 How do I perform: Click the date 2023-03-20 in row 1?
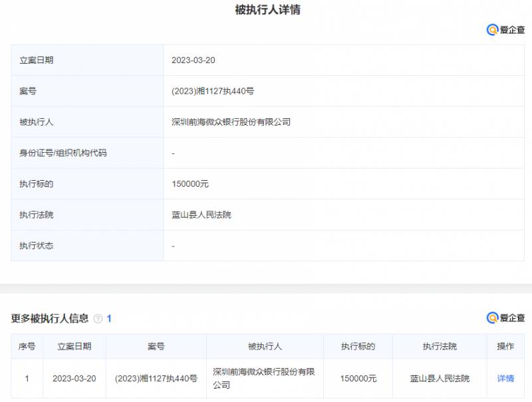[74, 379]
